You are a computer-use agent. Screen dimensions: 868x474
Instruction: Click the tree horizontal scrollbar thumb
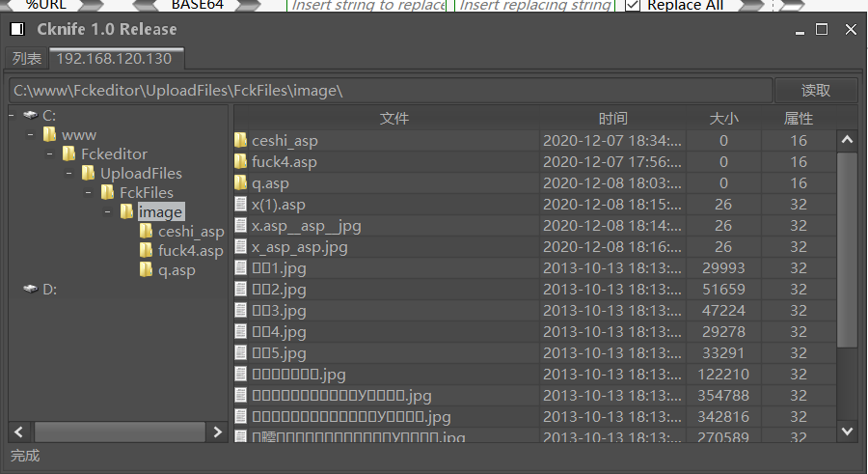pos(120,432)
